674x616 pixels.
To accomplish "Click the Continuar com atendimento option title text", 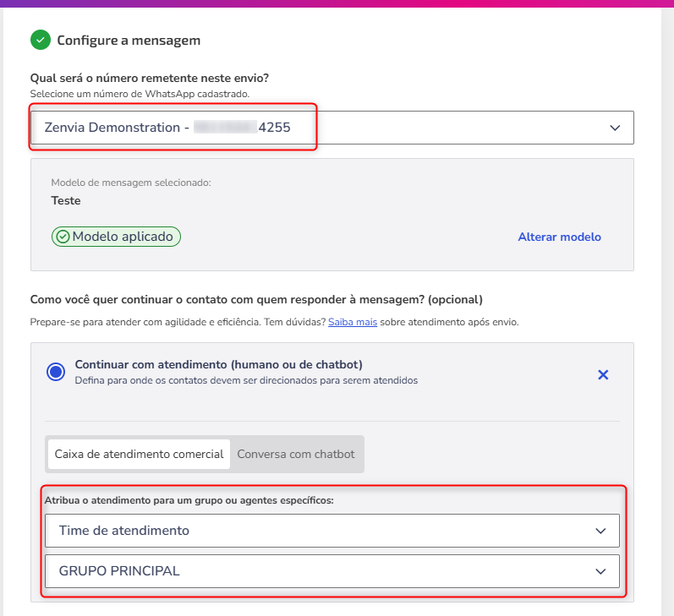I will tap(218, 364).
